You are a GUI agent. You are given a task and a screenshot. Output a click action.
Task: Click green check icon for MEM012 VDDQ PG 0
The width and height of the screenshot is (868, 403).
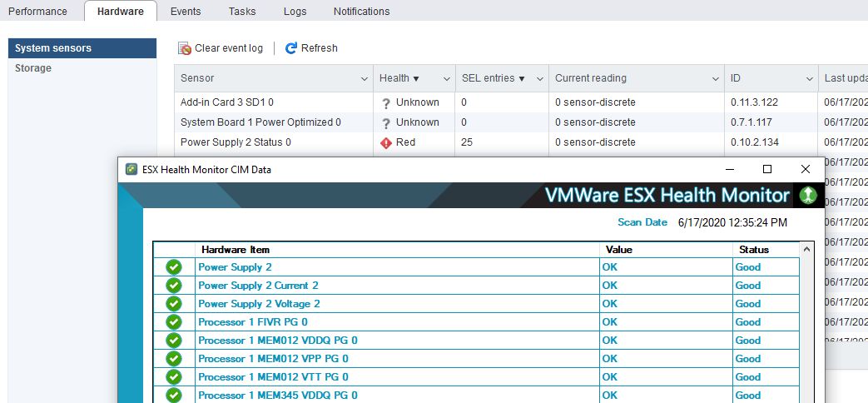[x=174, y=341]
